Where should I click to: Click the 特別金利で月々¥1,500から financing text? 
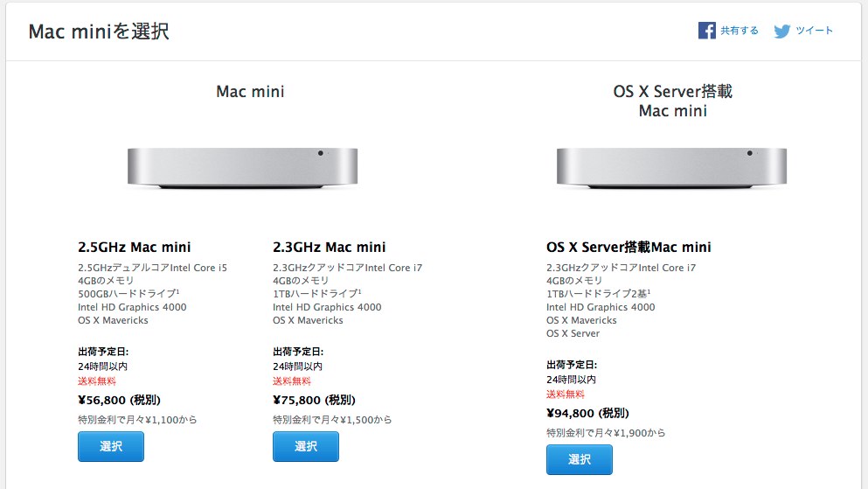pyautogui.click(x=332, y=420)
